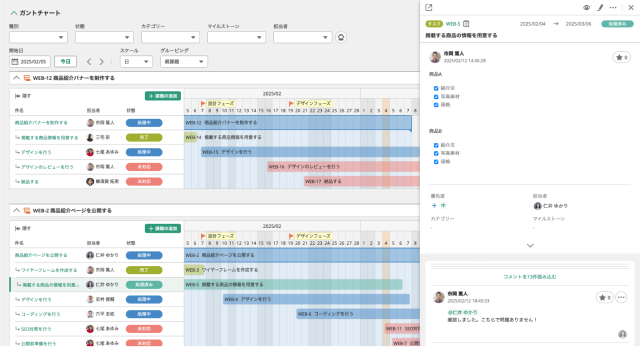Image resolution: width=640 pixels, height=360 pixels.
Task: Uncheck 写真素材 under 商品B
Action: [436, 153]
